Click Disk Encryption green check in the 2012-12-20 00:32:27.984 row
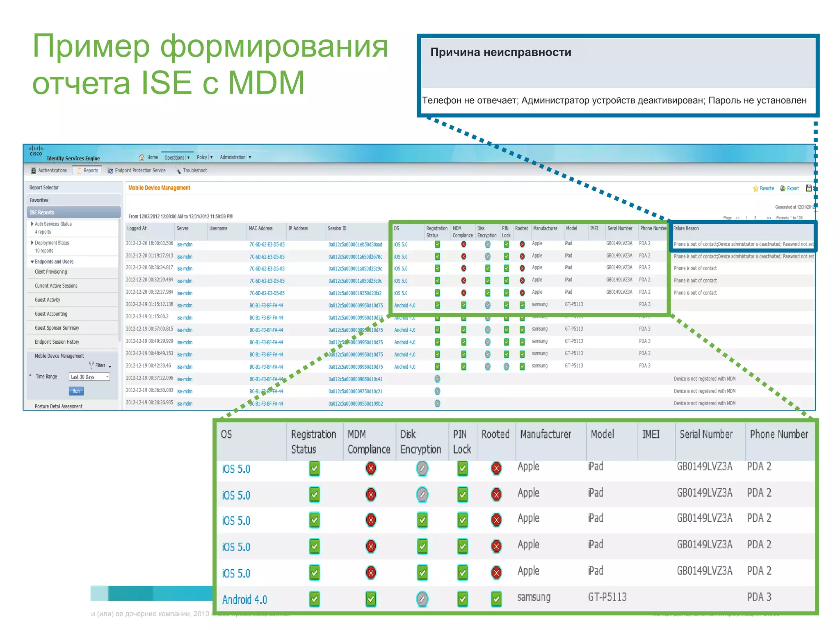Screen dimensions: 840x630 pyautogui.click(x=487, y=293)
